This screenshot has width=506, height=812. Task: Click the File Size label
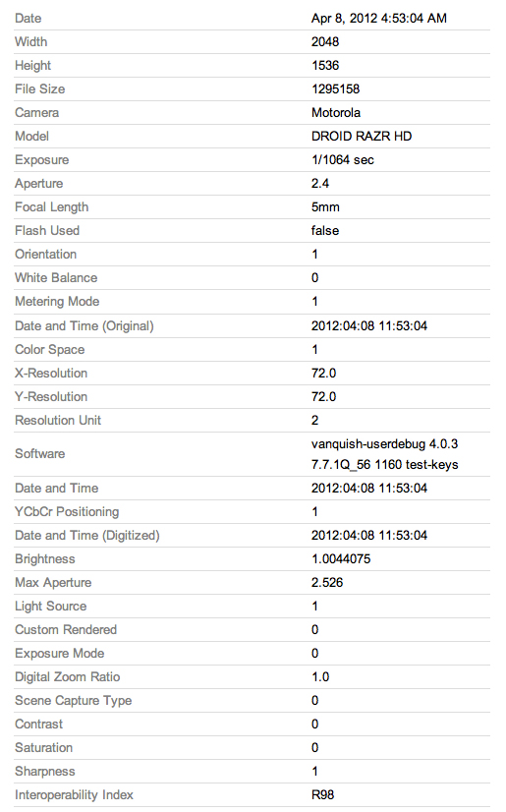40,89
